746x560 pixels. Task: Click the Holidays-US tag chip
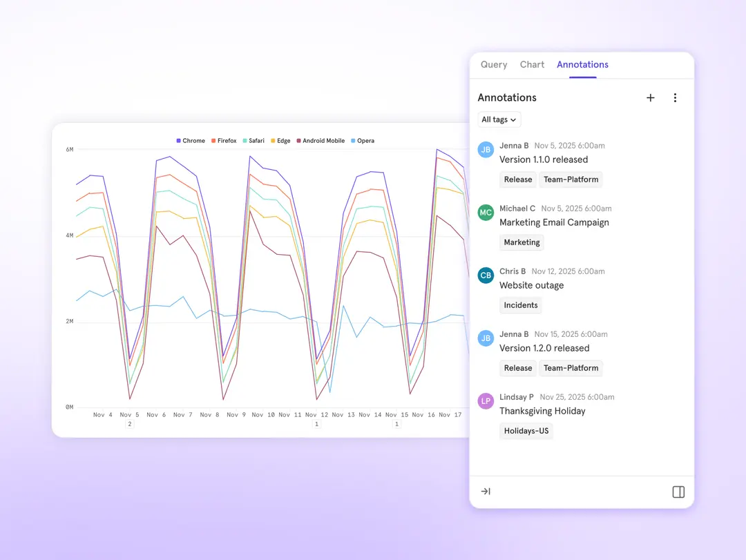pos(526,430)
